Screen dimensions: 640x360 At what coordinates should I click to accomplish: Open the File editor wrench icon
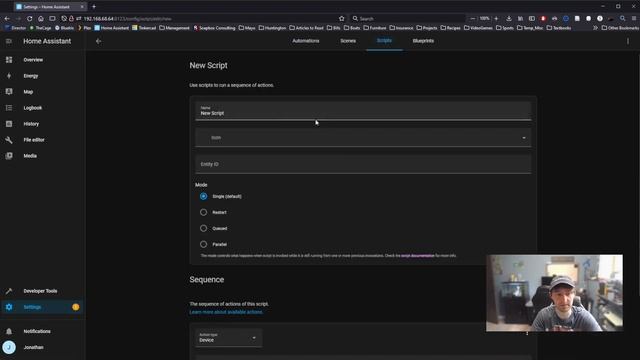[x=9, y=140]
